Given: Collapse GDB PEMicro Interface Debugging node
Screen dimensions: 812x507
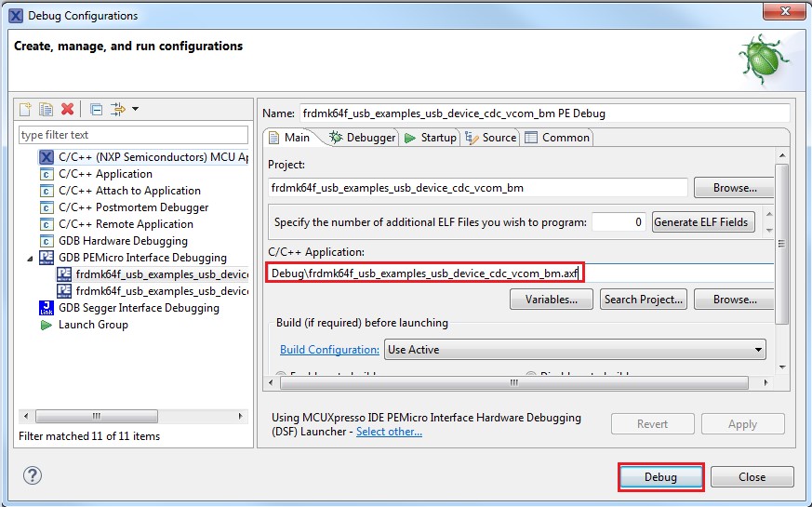Looking at the screenshot, I should tap(30, 258).
